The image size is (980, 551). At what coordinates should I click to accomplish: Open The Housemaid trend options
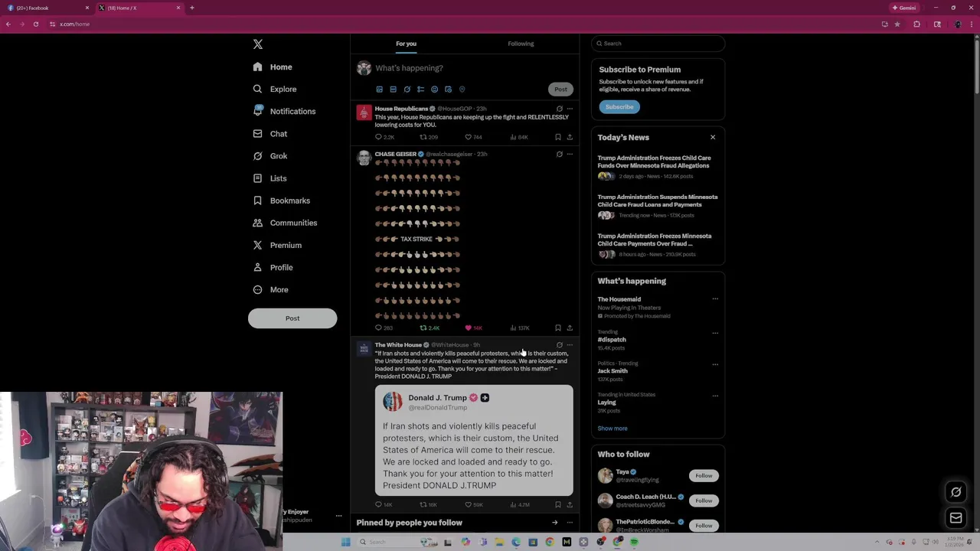point(715,299)
